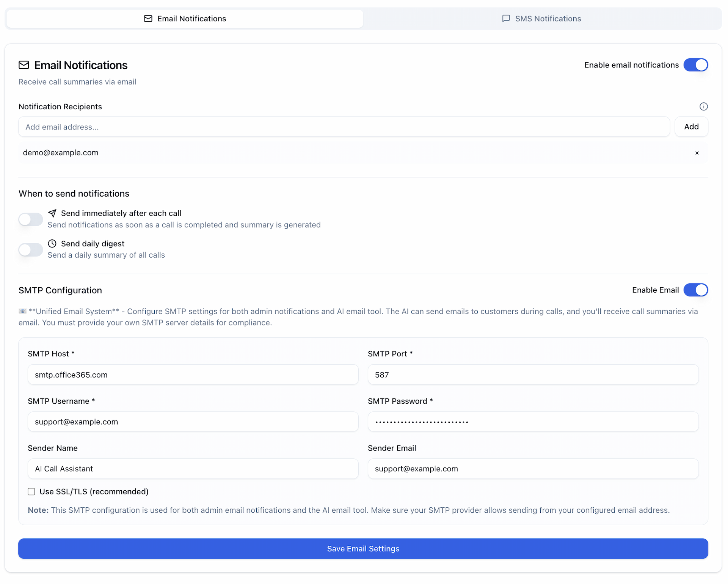
Task: Click the envelope icon beside Email Notifications heading
Action: point(24,65)
